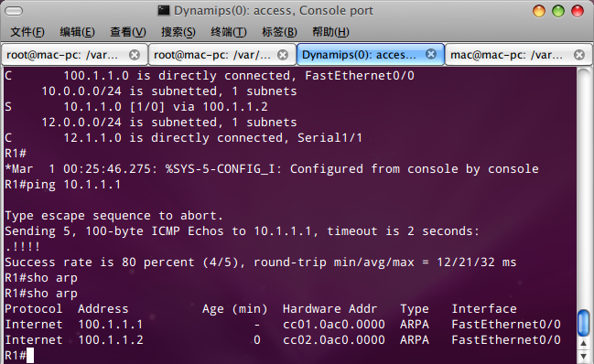Click the terminal icon in title bar
594x364 pixels.
pos(164,11)
